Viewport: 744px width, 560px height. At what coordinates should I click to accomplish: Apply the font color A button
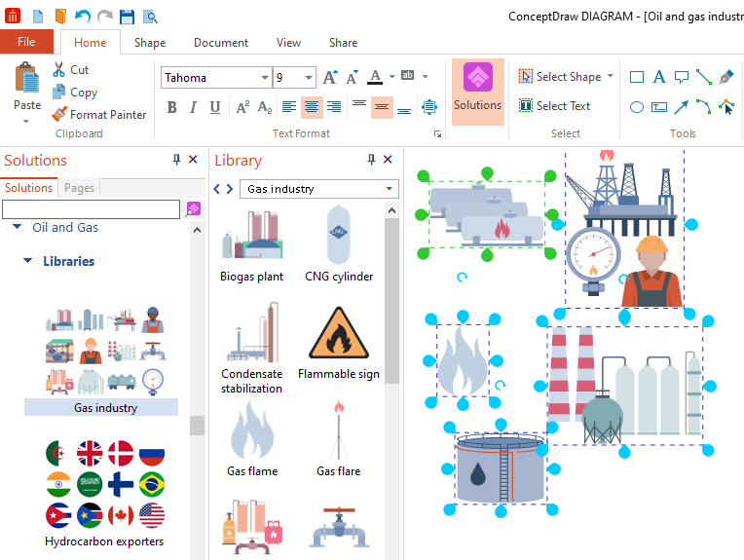[x=375, y=77]
